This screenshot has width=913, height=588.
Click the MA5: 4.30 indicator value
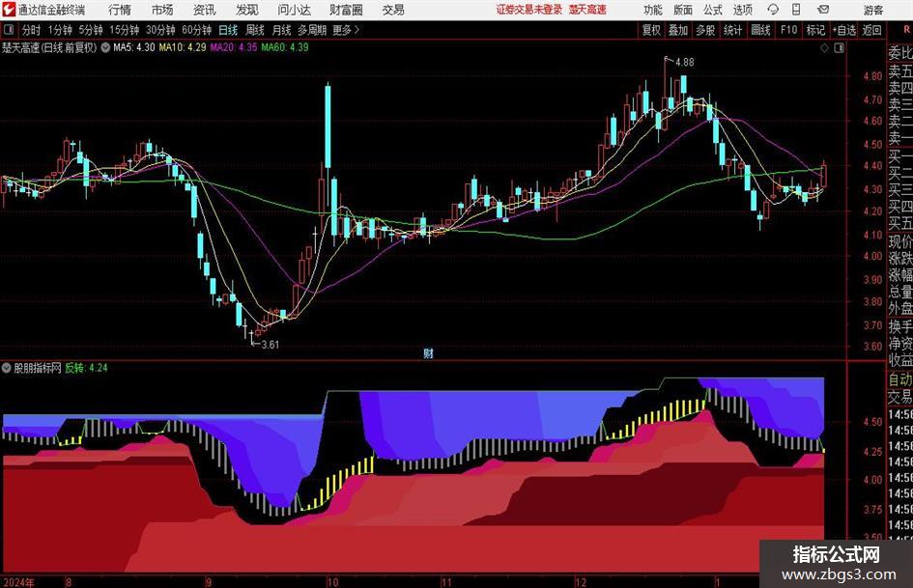pyautogui.click(x=134, y=47)
